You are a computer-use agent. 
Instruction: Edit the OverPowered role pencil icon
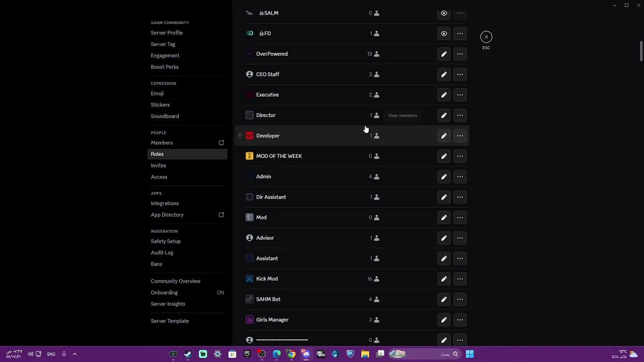pos(444,54)
